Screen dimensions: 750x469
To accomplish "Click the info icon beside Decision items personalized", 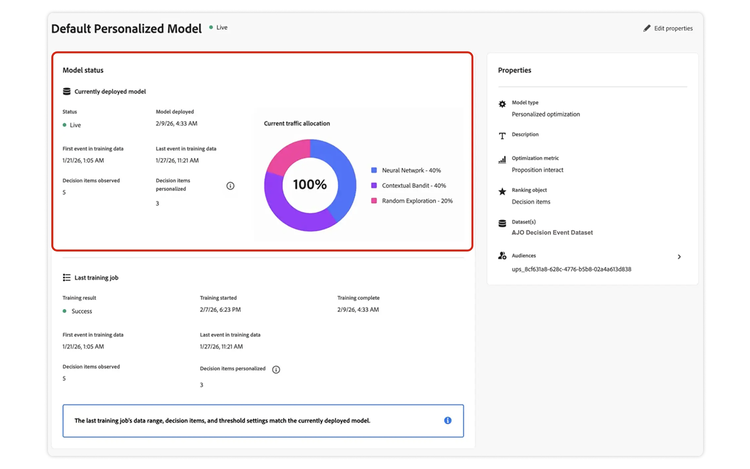I will [230, 186].
